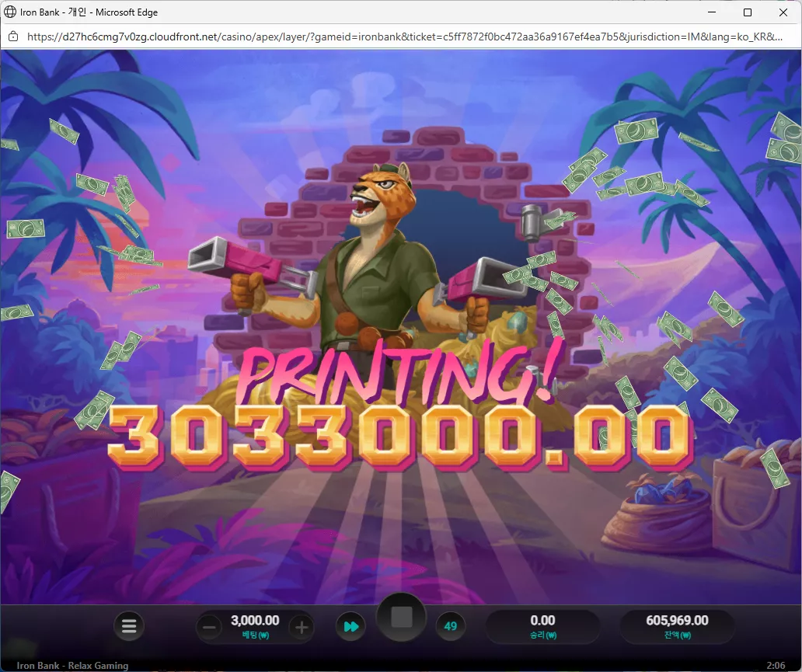Stop the spin with the square button
802x672 pixels.
(402, 618)
